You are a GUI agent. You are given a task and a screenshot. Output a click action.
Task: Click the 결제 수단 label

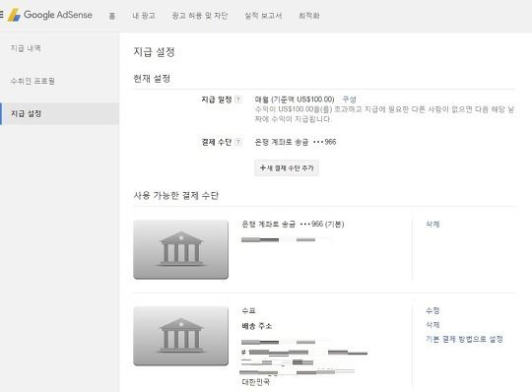pos(217,142)
